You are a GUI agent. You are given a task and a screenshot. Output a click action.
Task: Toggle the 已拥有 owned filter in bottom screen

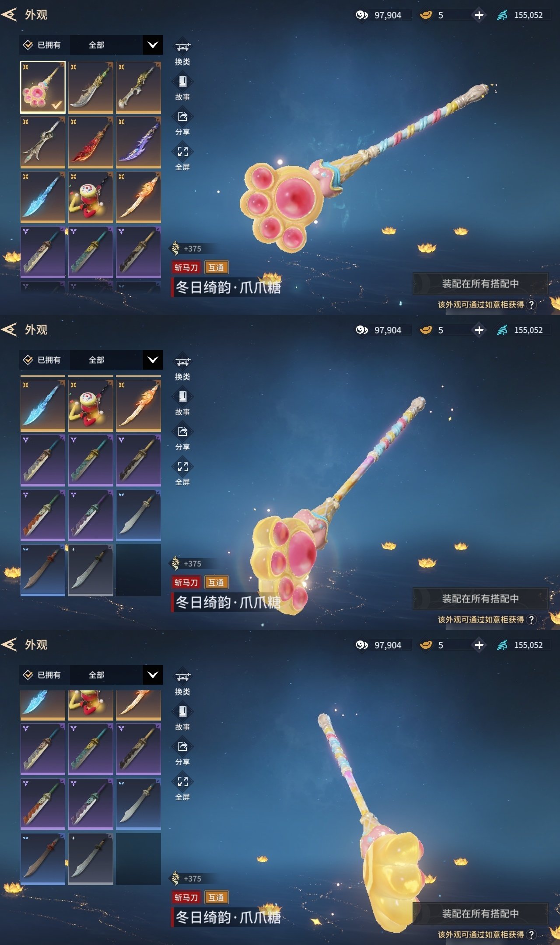pyautogui.click(x=42, y=675)
